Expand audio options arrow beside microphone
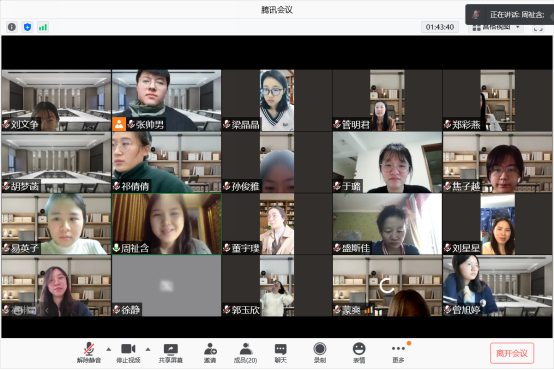 coord(109,349)
